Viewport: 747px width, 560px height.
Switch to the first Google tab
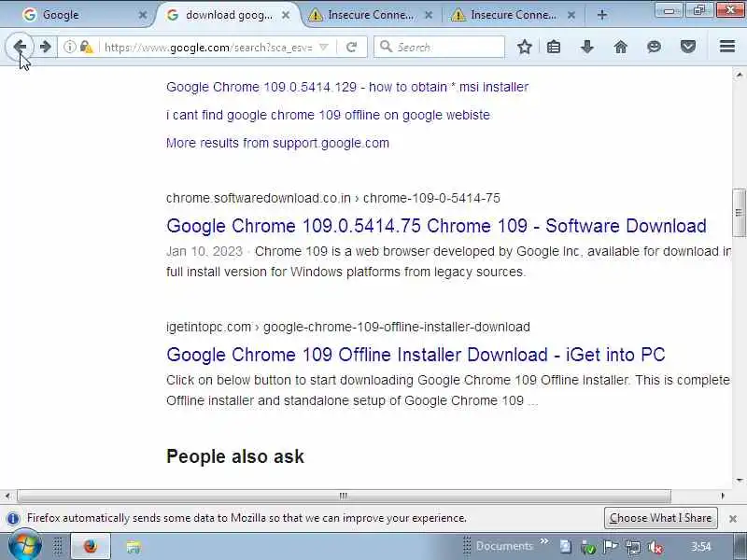tap(81, 15)
